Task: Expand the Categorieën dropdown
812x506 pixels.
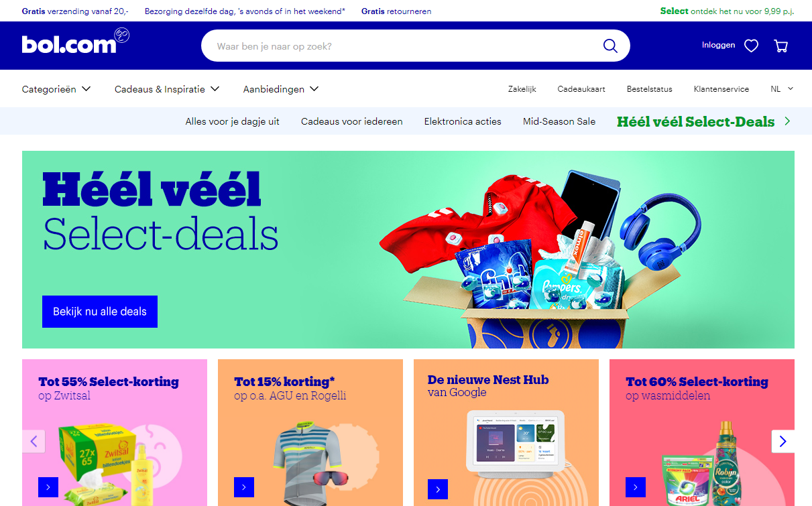Action: (56, 89)
